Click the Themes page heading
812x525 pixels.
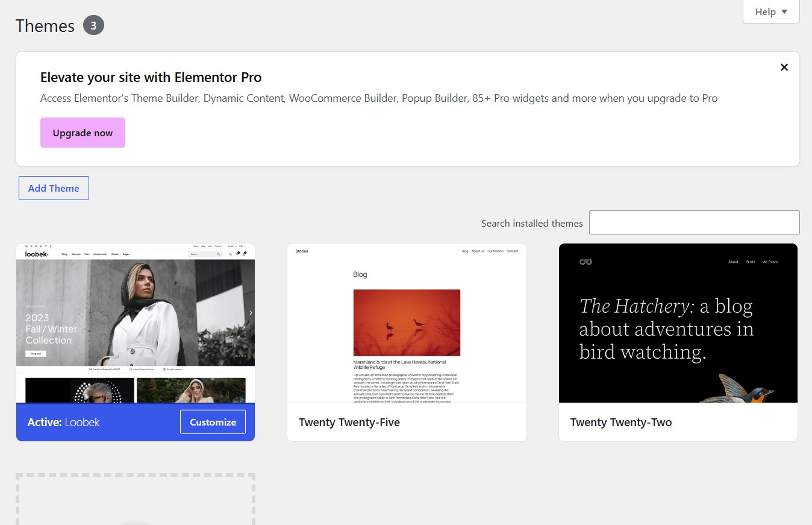coord(45,26)
